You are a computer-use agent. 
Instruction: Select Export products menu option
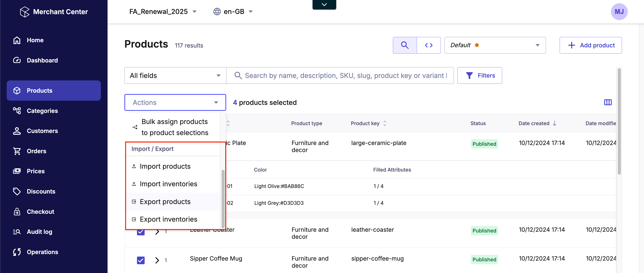tap(165, 202)
